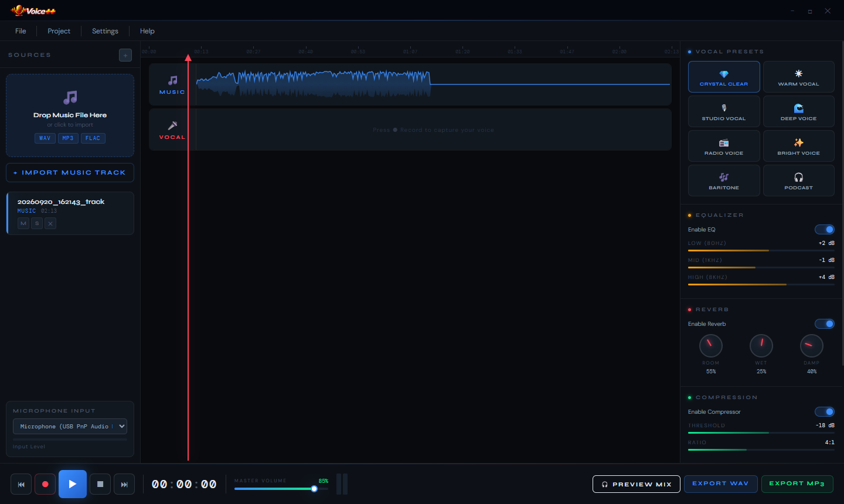Open the Help menu
This screenshot has width=844, height=504.
pyautogui.click(x=147, y=31)
